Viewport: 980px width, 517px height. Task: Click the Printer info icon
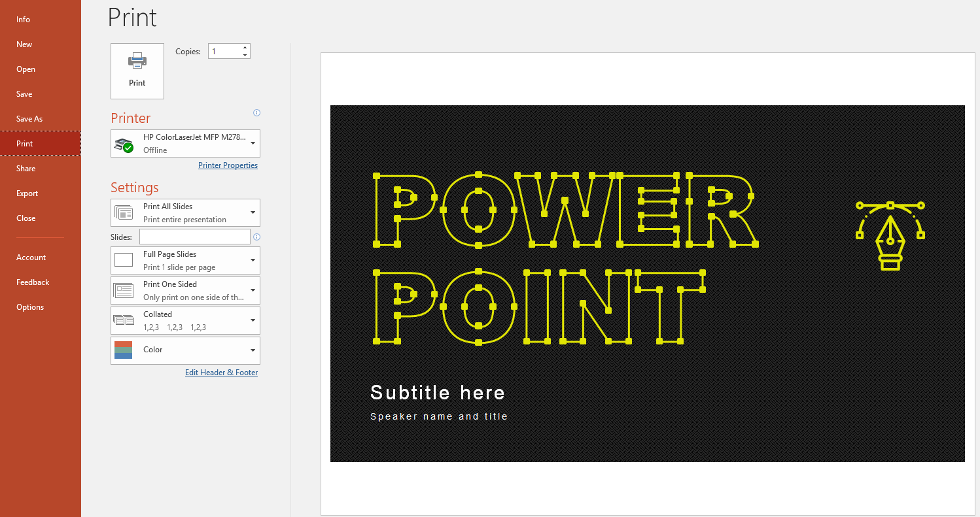tap(256, 113)
